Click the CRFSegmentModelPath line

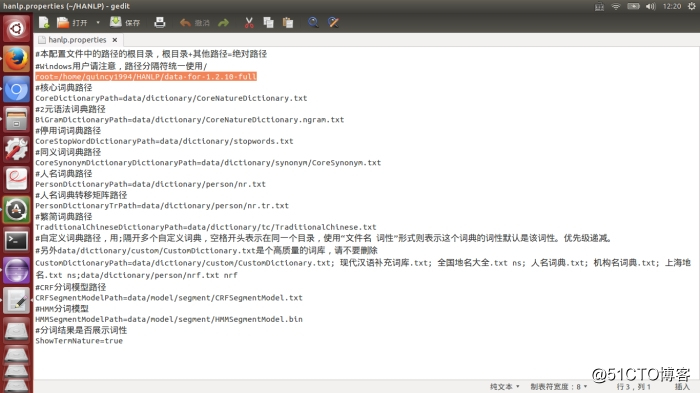click(169, 297)
